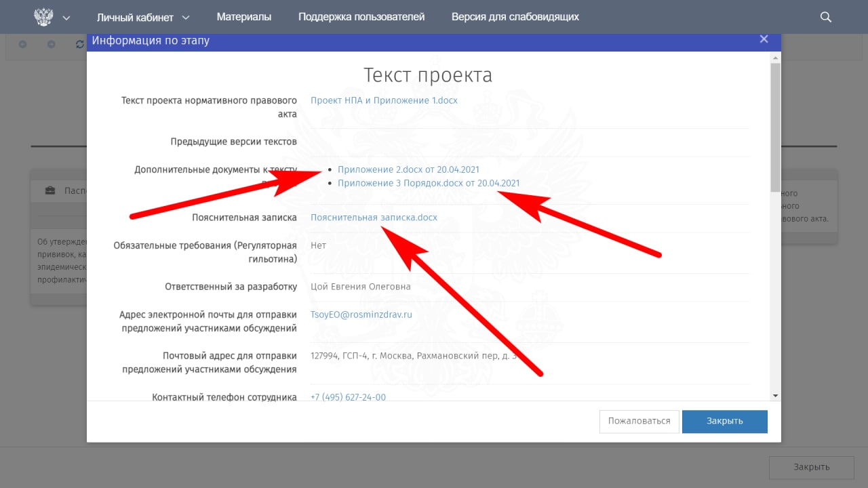Click the Текст проекта heading
868x488 pixels.
(428, 75)
